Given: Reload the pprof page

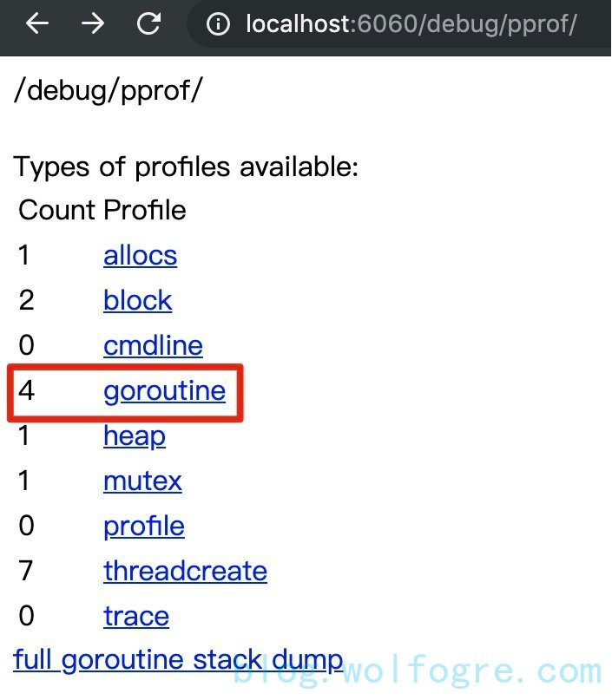Looking at the screenshot, I should 149,23.
